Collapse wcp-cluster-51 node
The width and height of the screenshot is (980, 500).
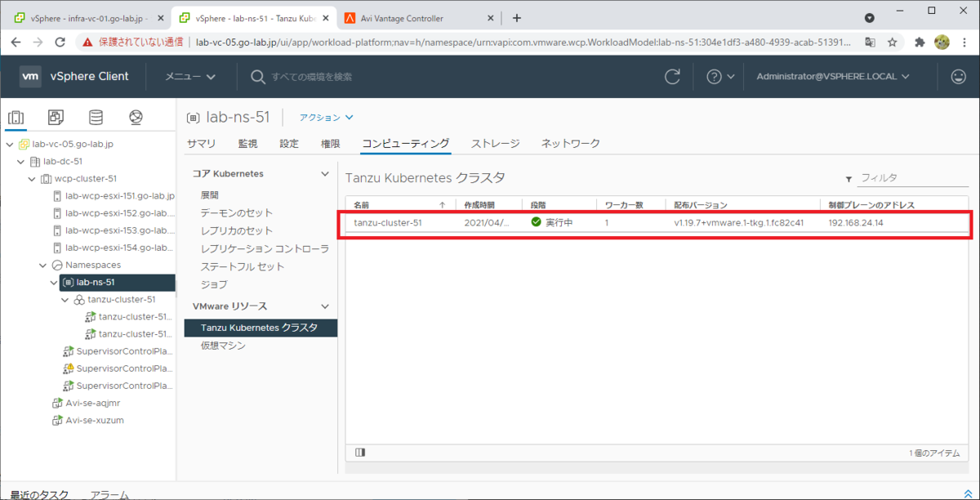point(32,179)
